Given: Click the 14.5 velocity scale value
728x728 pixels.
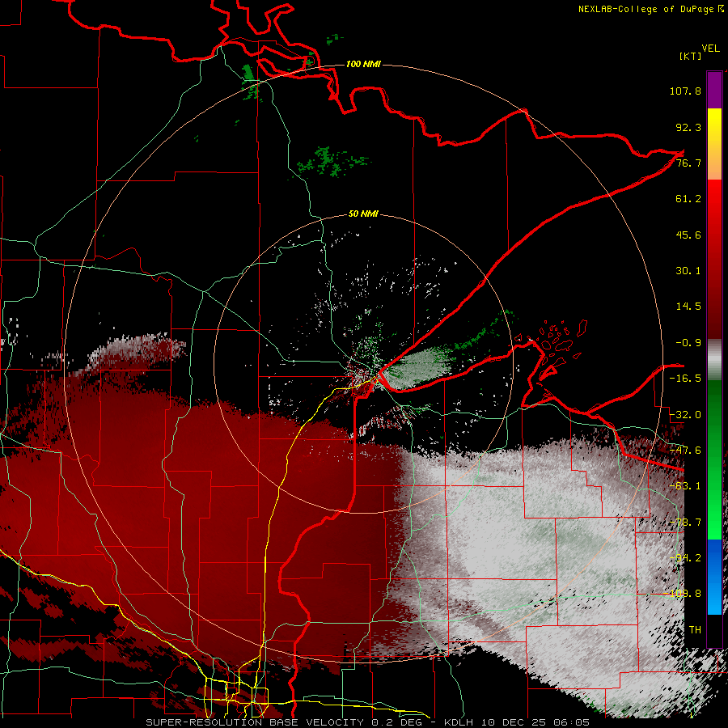Looking at the screenshot, I should [688, 307].
